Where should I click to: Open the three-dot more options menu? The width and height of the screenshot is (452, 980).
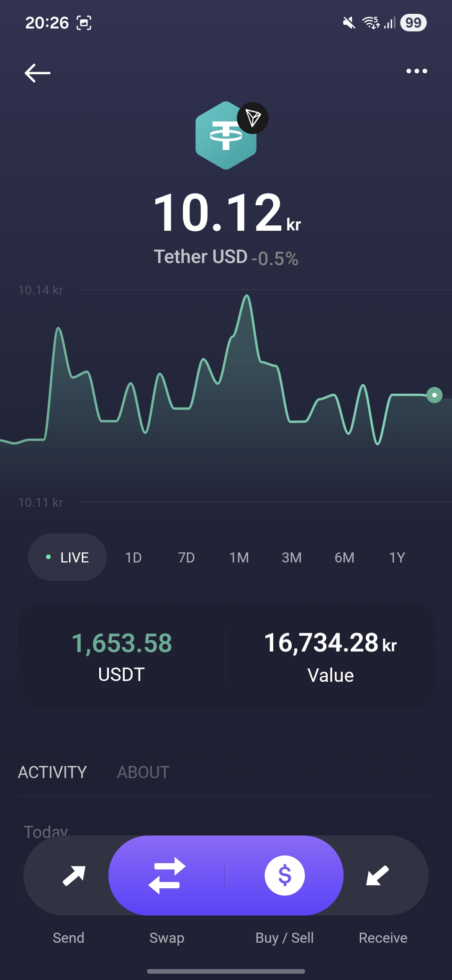(x=416, y=71)
